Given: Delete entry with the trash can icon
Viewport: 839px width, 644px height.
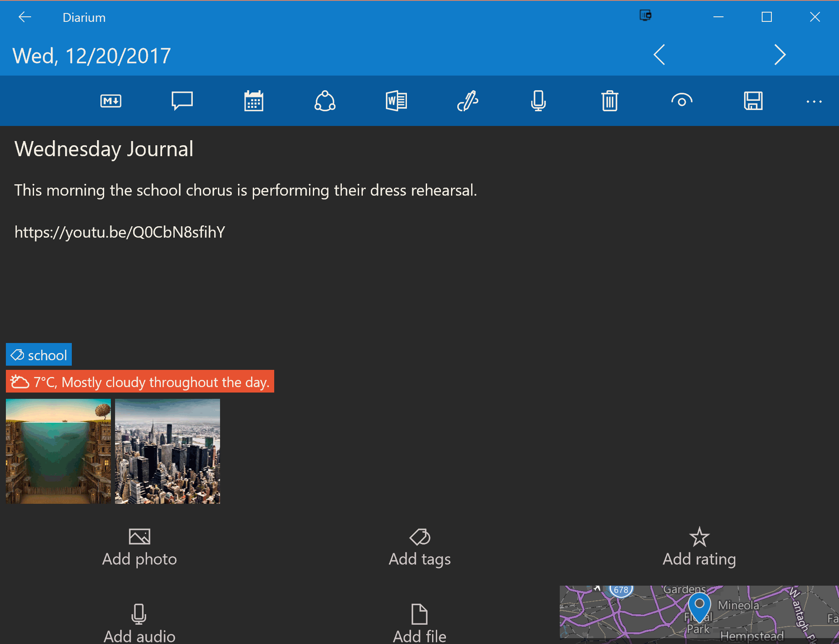Looking at the screenshot, I should [x=610, y=101].
